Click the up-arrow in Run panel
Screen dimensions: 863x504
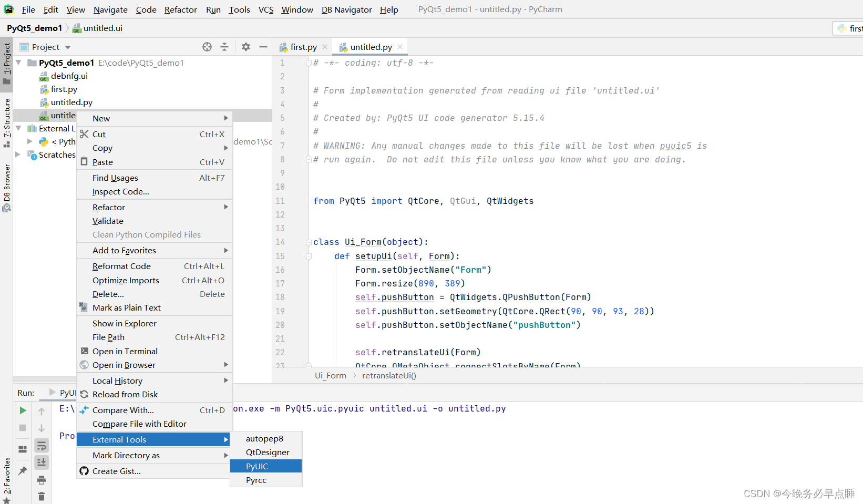pos(42,411)
